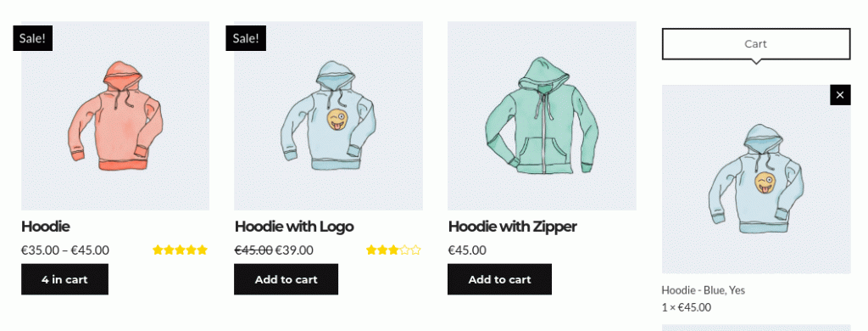This screenshot has width=868, height=331.
Task: Open the 'Hoodie - Blue, Yes' cart link
Action: [x=707, y=290]
